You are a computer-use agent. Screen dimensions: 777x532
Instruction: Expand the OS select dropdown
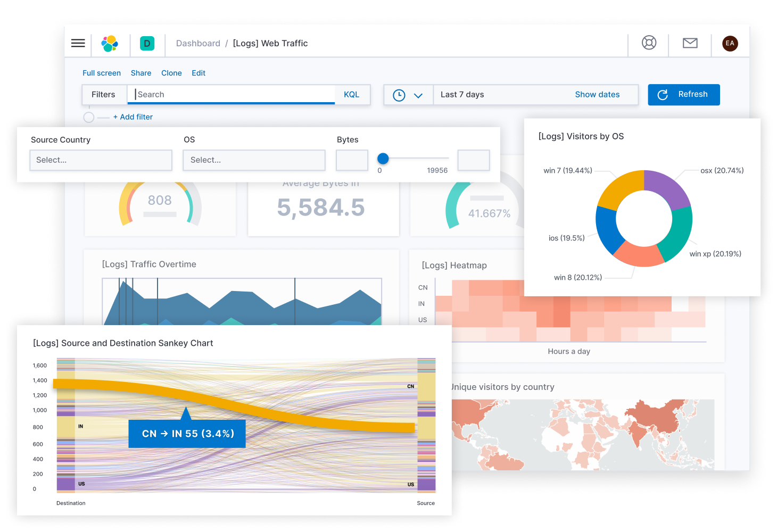254,160
